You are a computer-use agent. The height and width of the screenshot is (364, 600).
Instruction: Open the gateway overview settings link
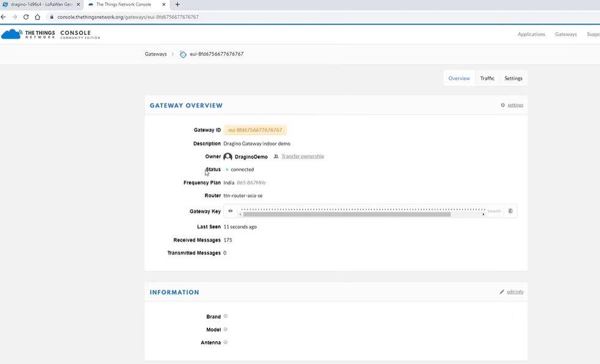(x=515, y=105)
